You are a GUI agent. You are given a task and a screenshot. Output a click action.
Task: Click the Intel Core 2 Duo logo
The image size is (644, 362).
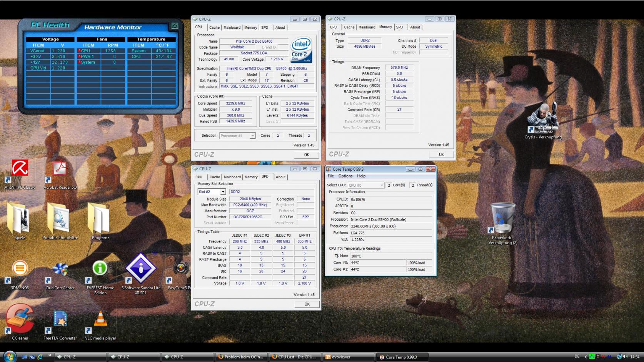coord(301,50)
